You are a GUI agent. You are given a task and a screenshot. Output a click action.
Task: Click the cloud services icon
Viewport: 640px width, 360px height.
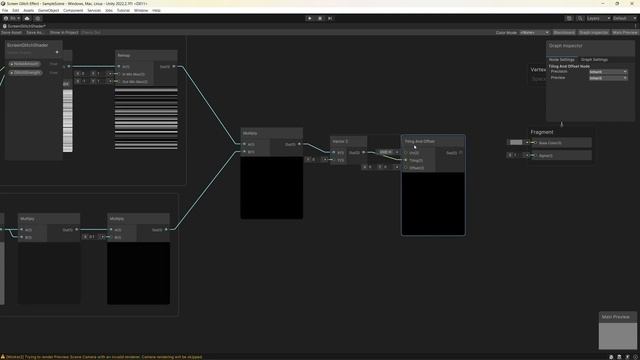click(27, 18)
